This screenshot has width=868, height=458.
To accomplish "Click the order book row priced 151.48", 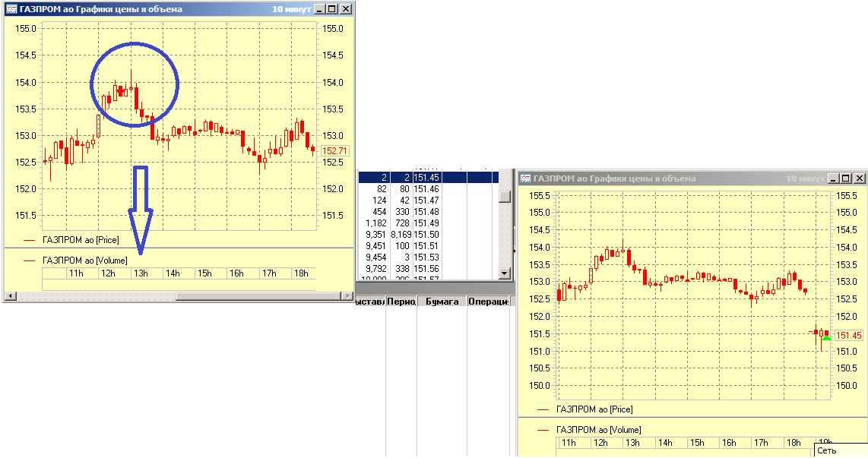I will click(x=426, y=211).
